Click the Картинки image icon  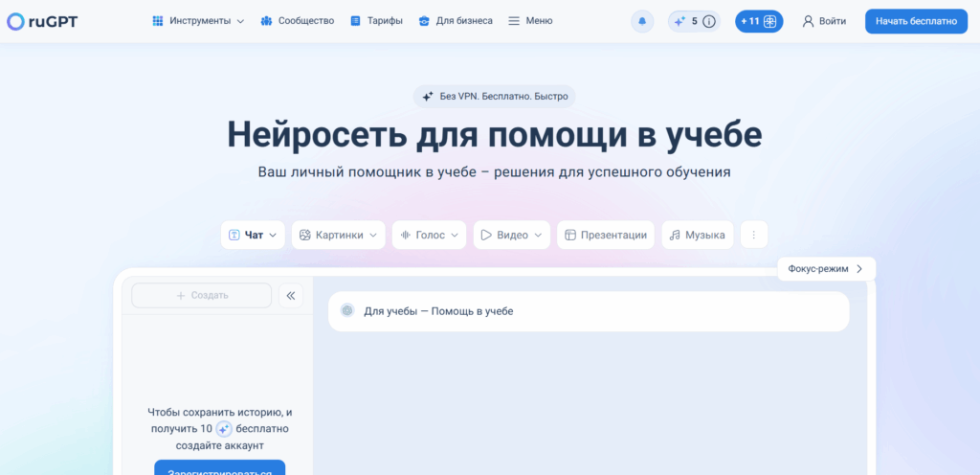point(305,235)
